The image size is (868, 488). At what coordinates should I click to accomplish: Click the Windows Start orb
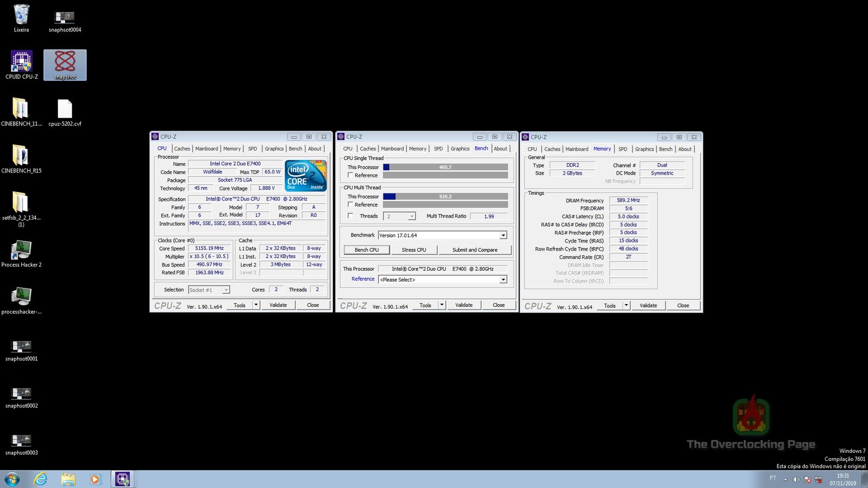pos(12,479)
